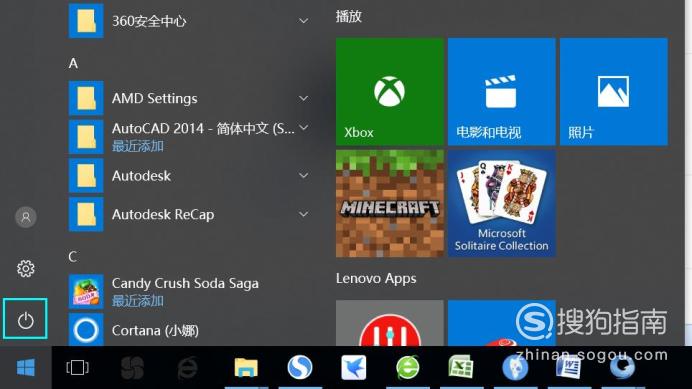Expand the AMD Settings chevron

pyautogui.click(x=303, y=98)
